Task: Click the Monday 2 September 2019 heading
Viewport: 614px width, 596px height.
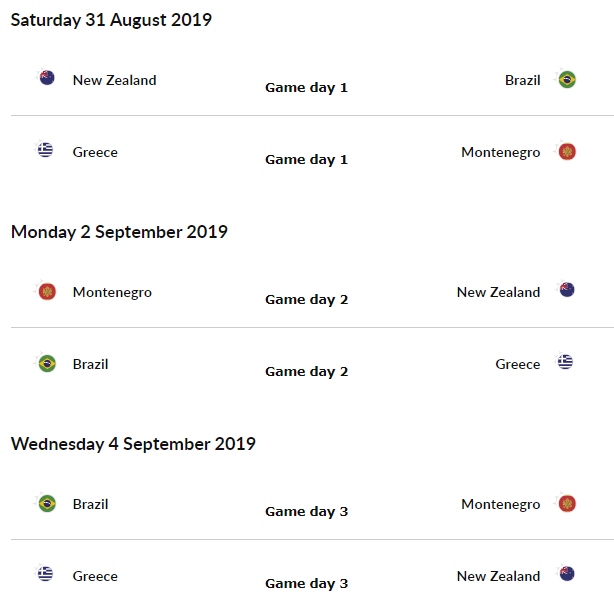Action: coord(119,232)
